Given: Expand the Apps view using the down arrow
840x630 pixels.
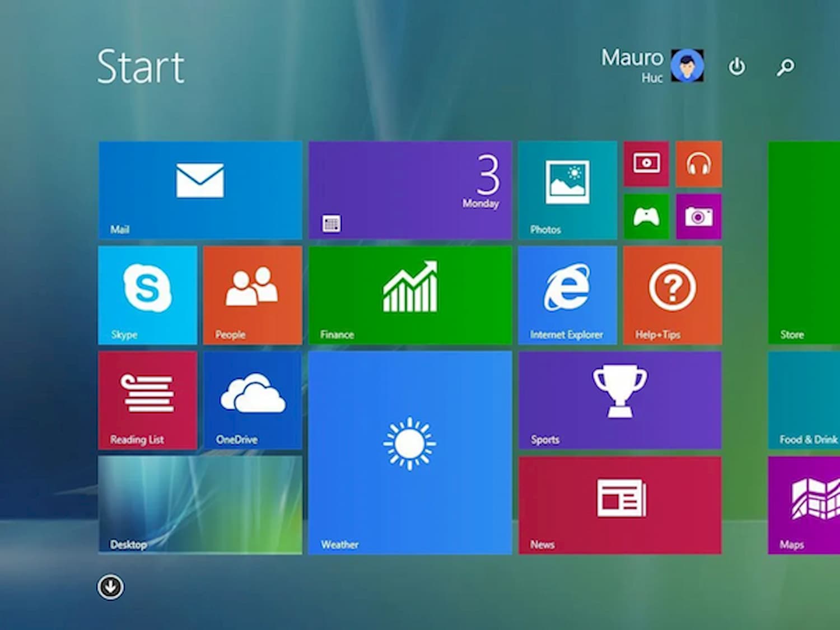Looking at the screenshot, I should 110,586.
